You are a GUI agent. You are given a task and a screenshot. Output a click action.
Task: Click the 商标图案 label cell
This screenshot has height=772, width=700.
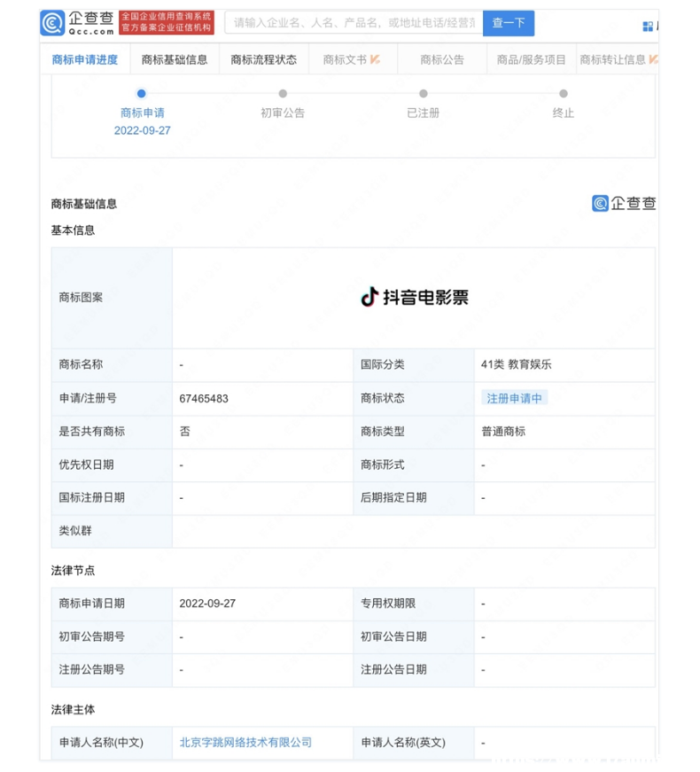click(x=112, y=298)
